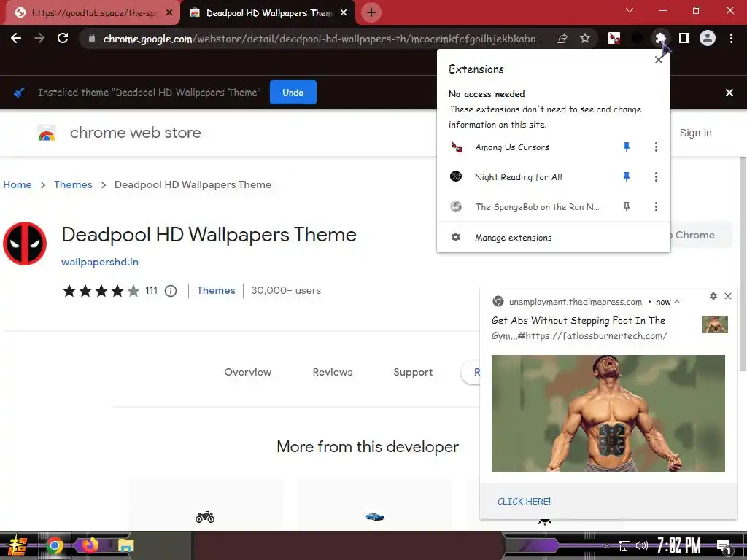The height and width of the screenshot is (560, 747).
Task: Click the Deadpool theme logo icon
Action: click(x=25, y=244)
